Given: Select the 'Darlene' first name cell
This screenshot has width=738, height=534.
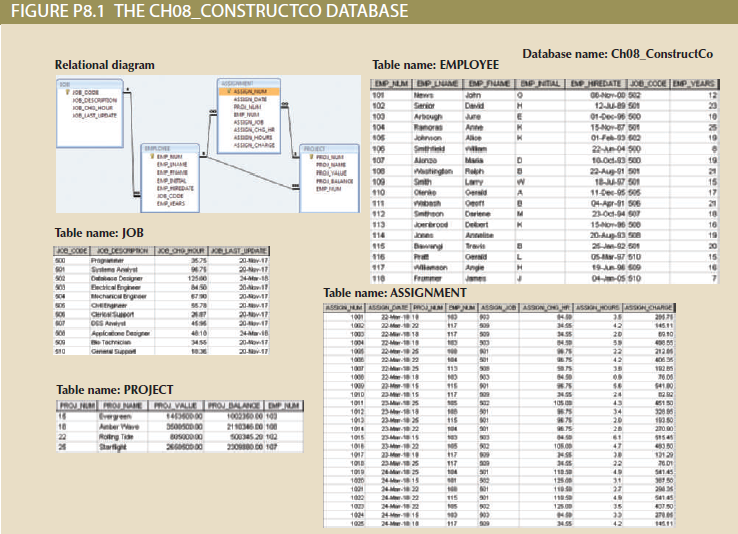Looking at the screenshot, I should click(x=489, y=214).
